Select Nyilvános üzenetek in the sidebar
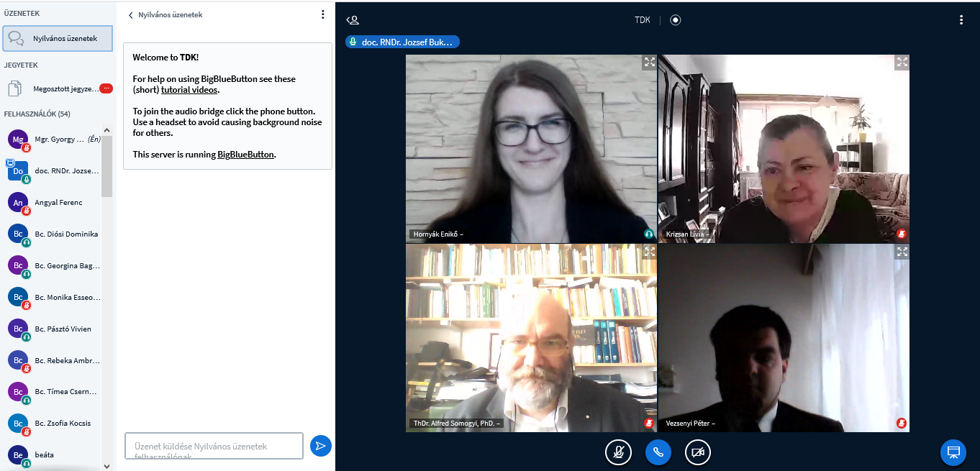Image resolution: width=980 pixels, height=471 pixels. pos(58,39)
